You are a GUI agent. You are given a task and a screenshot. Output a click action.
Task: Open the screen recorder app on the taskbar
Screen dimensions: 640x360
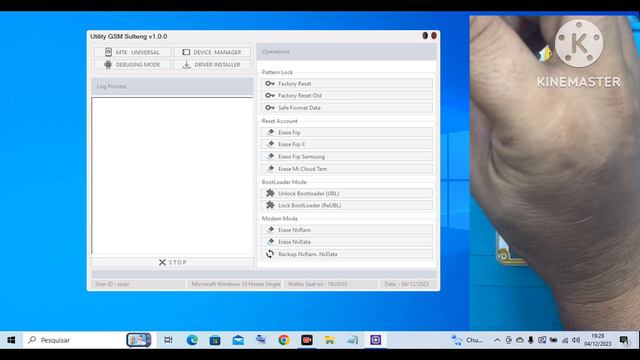307,340
